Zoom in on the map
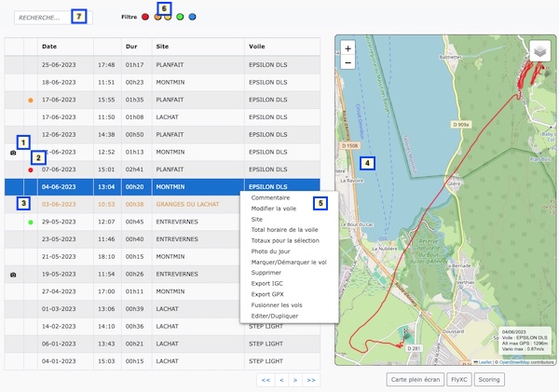The height and width of the screenshot is (392, 559). click(348, 48)
